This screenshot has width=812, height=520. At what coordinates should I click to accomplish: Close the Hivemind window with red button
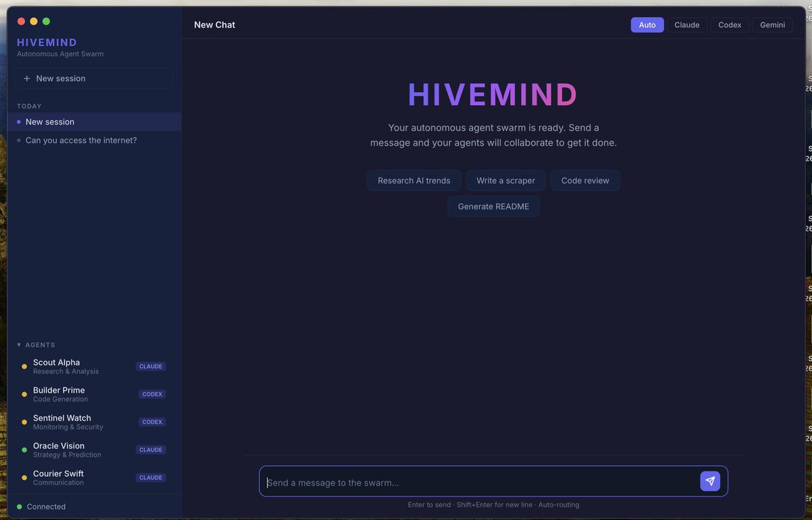pos(21,22)
